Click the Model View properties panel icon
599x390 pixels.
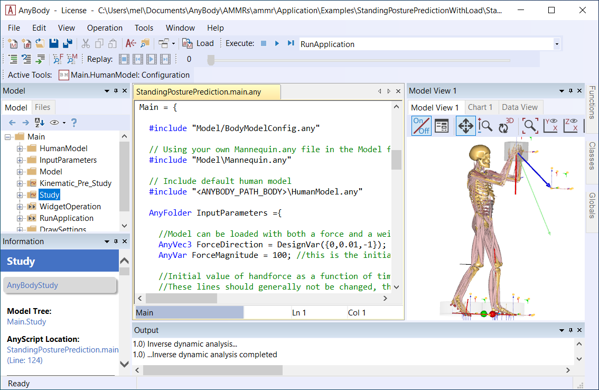click(442, 126)
